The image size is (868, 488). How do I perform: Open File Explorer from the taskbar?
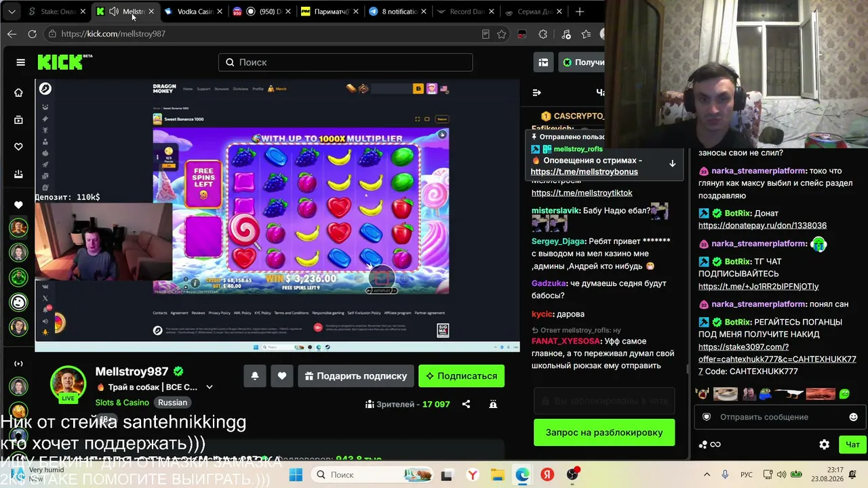tap(497, 474)
